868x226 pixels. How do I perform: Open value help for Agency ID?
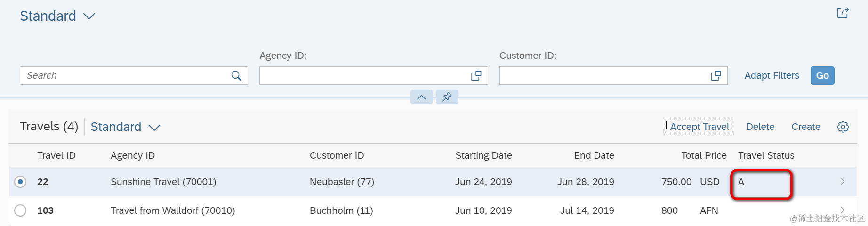click(476, 75)
